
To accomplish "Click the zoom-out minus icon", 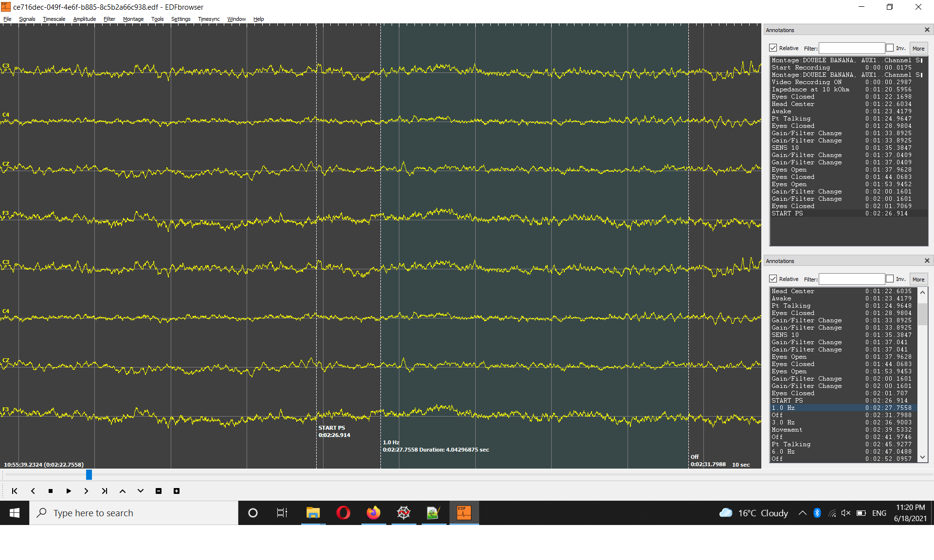I will pos(159,491).
